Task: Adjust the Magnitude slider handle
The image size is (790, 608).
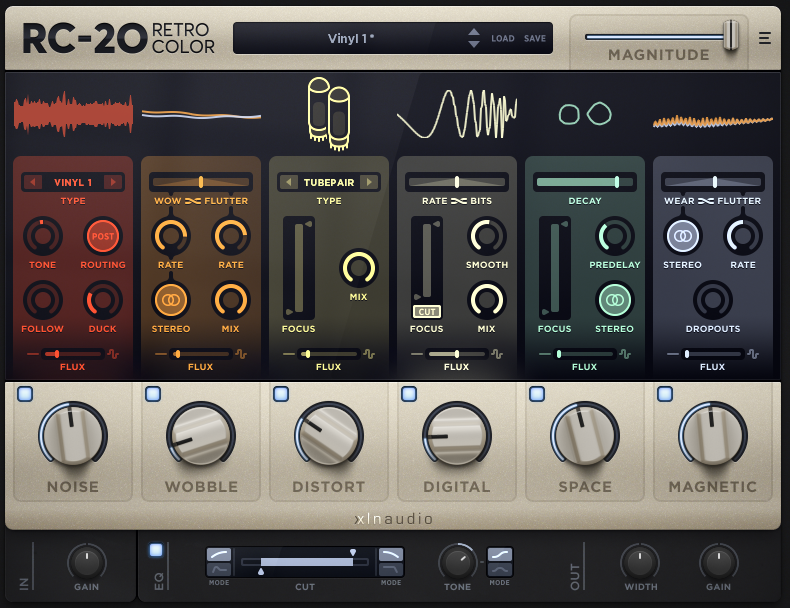Action: coord(731,35)
